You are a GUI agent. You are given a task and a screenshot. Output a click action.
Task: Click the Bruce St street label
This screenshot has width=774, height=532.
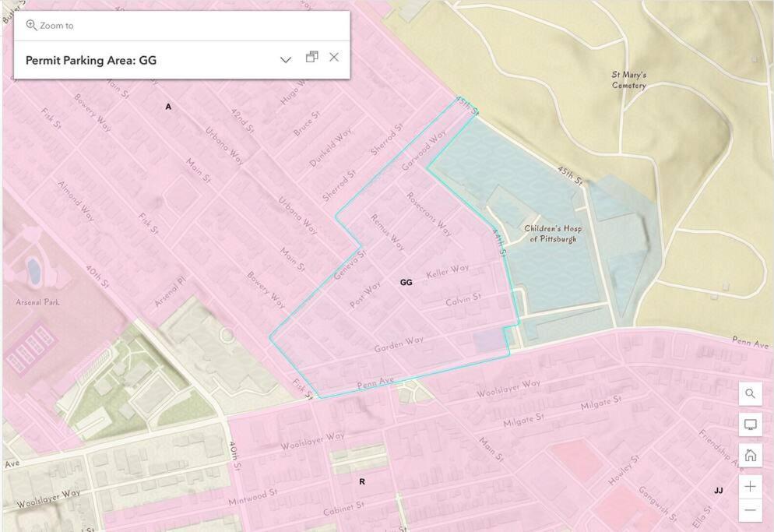[307, 124]
